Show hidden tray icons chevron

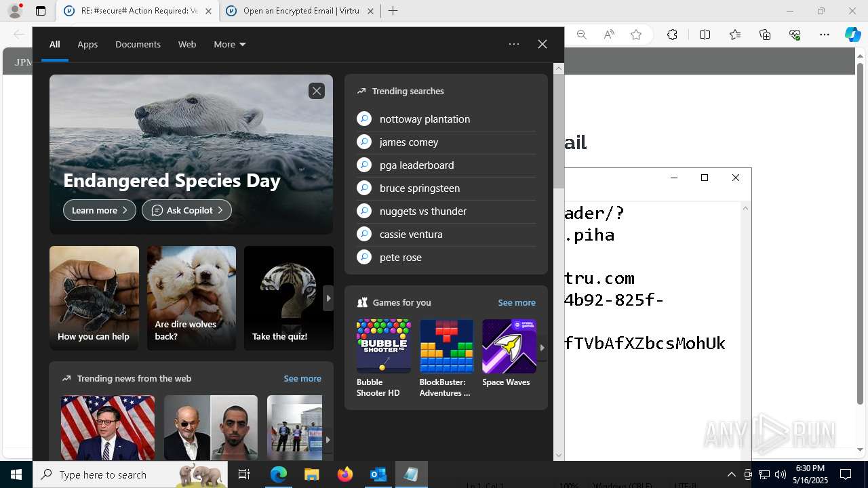click(731, 474)
